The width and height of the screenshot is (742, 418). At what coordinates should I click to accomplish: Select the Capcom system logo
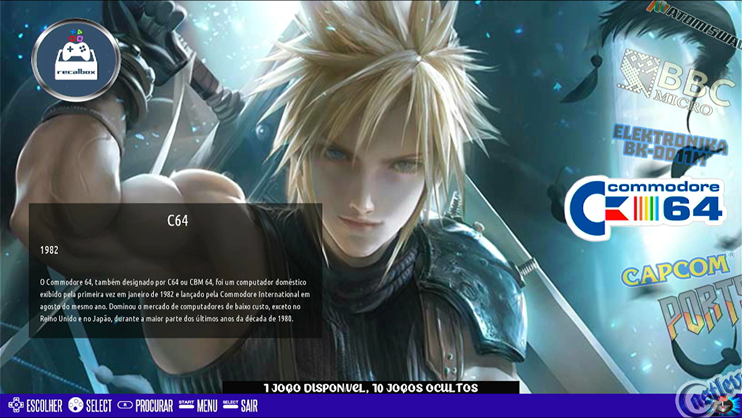tap(676, 270)
